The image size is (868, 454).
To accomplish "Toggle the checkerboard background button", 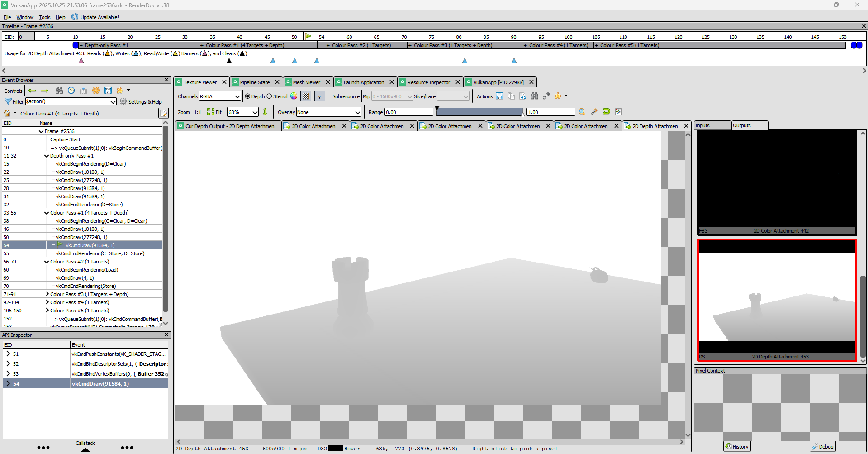I will [306, 96].
